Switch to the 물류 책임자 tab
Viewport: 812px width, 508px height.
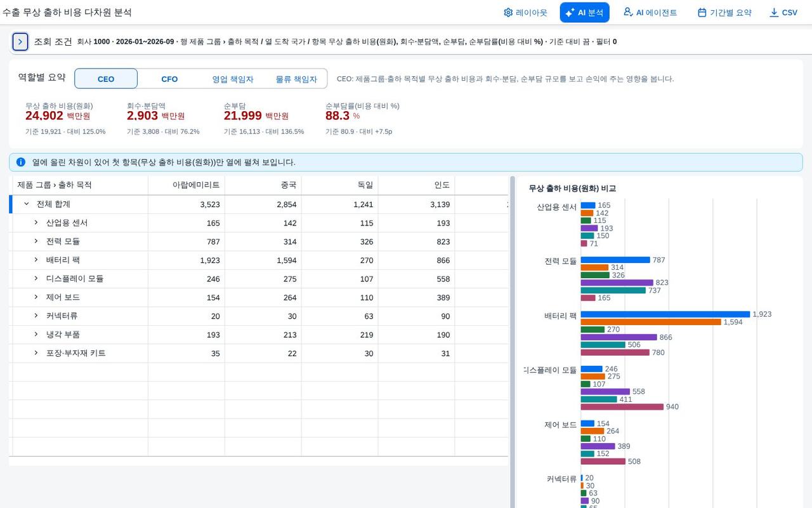click(x=296, y=79)
